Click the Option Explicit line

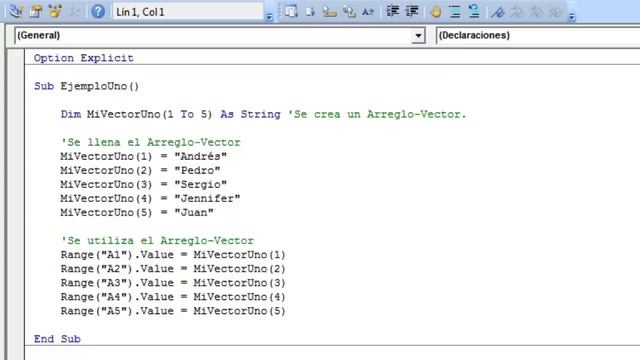[84, 58]
